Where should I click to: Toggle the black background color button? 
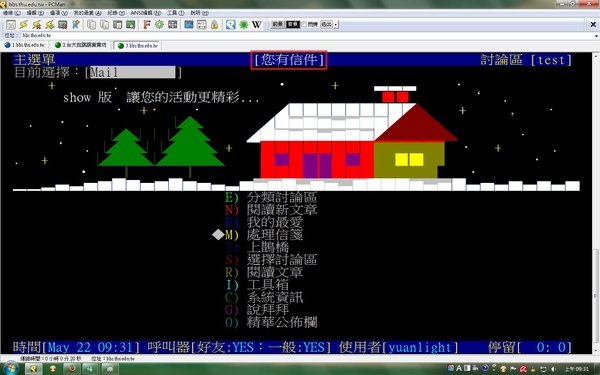coord(293,24)
